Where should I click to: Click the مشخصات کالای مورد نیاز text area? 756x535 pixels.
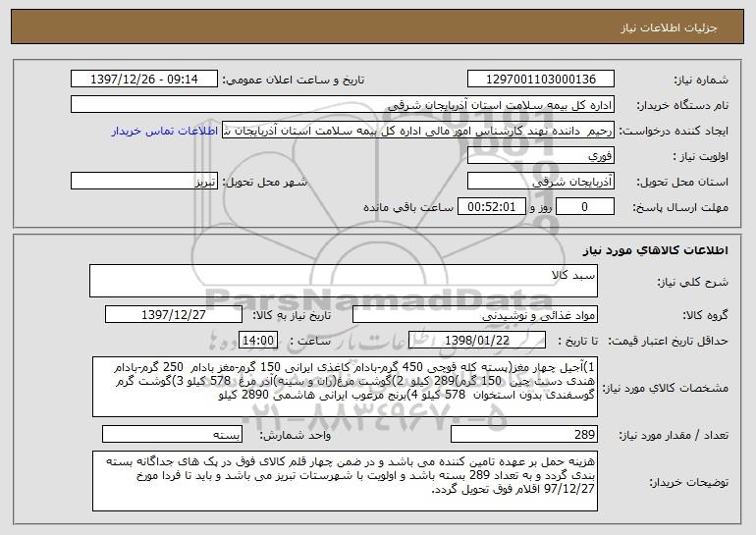(345, 387)
